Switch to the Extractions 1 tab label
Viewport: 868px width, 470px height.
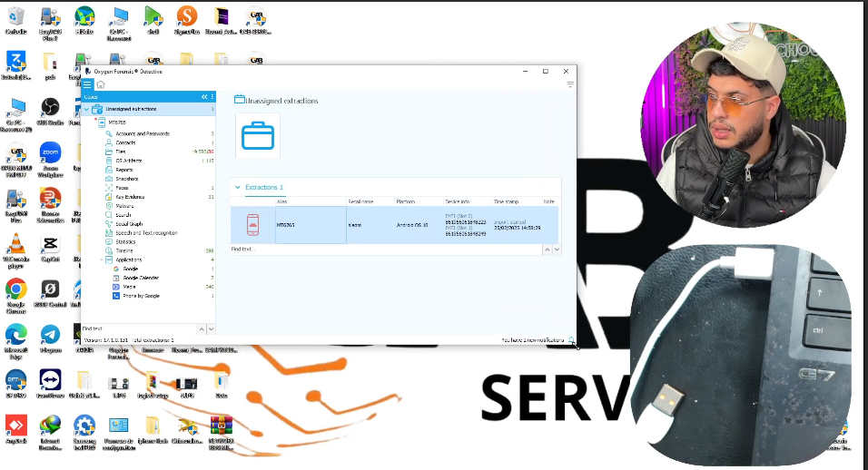(x=264, y=188)
